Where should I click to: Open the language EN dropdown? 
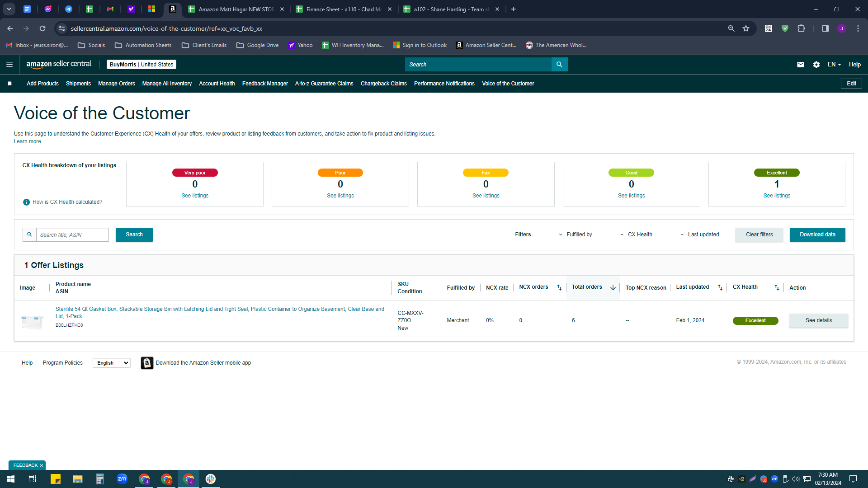click(834, 65)
